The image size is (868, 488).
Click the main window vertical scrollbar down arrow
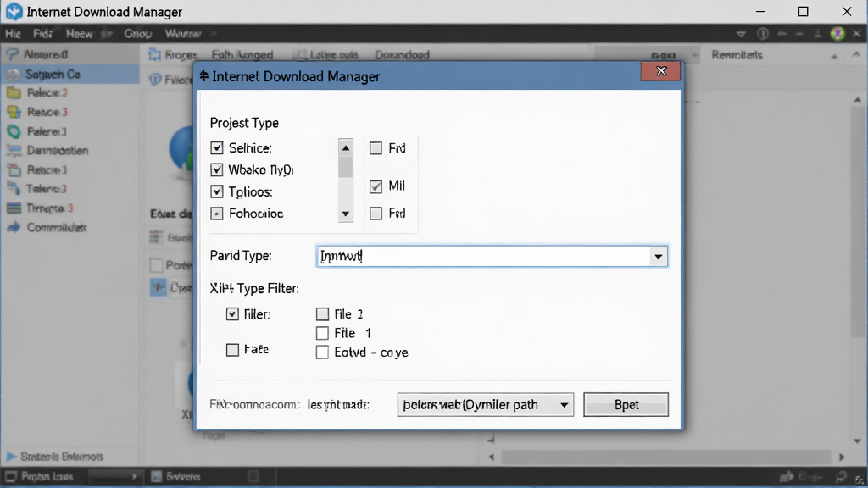pos(858,441)
